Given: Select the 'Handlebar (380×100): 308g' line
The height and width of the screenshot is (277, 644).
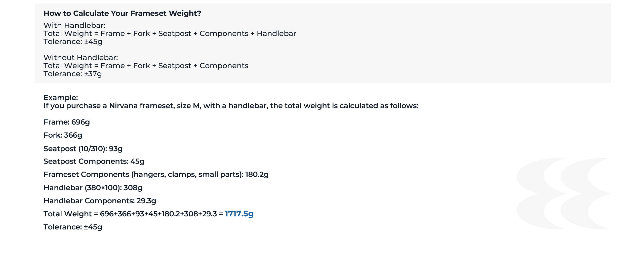Looking at the screenshot, I should click(x=93, y=188).
